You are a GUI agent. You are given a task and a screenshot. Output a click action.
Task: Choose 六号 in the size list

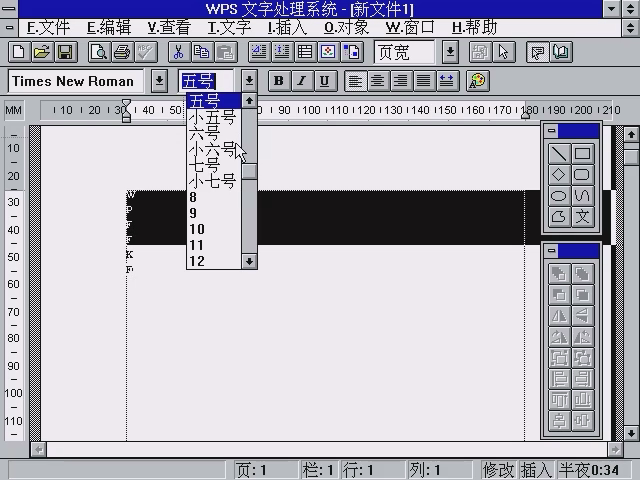tap(212, 133)
